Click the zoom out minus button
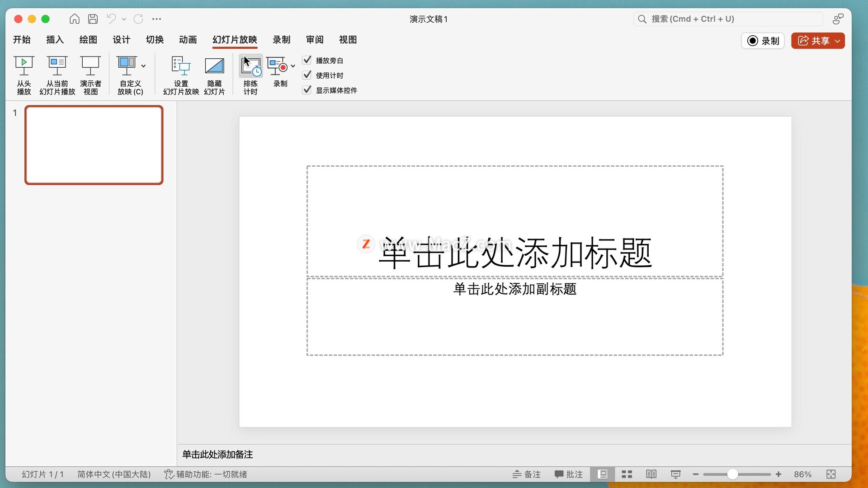Viewport: 868px width, 488px height. (696, 474)
